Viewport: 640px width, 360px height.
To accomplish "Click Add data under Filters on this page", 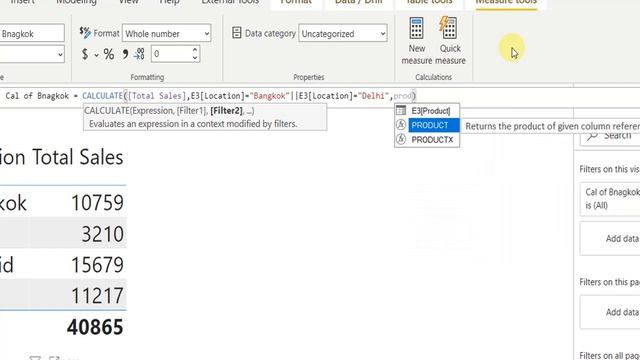I will tap(610, 312).
